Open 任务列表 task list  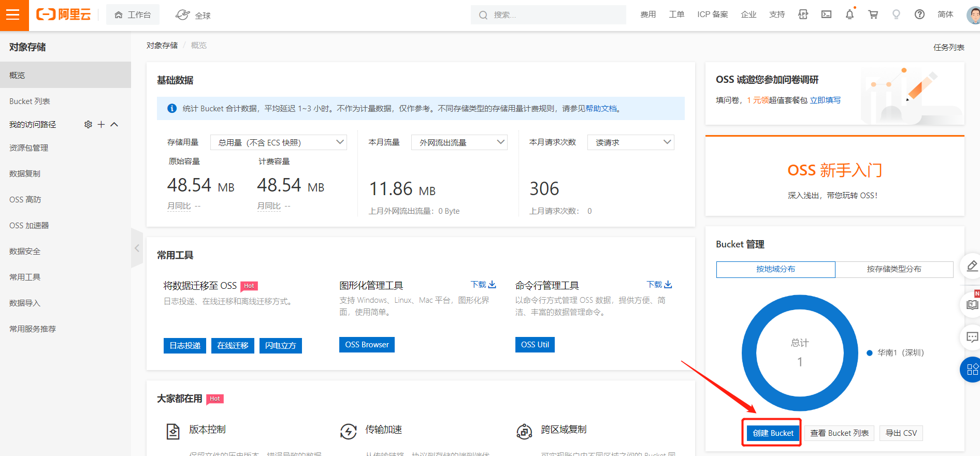[x=948, y=47]
